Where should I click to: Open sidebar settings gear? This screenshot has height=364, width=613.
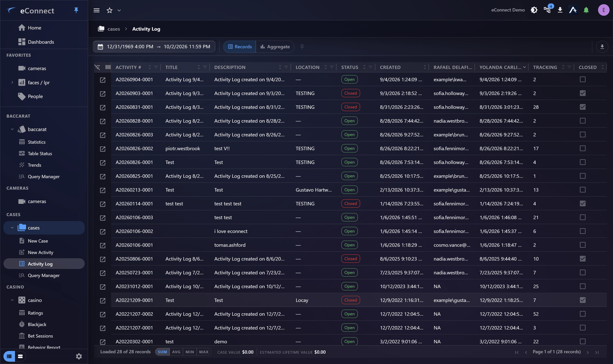79,356
